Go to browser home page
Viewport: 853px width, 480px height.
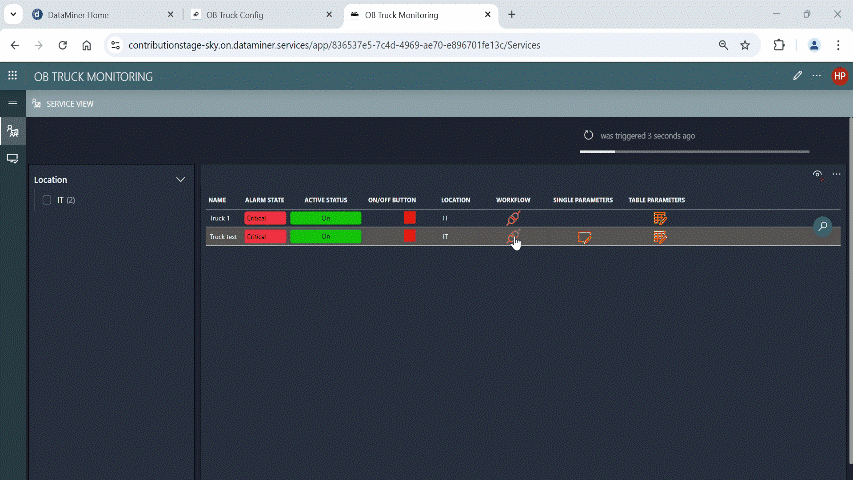pos(86,45)
